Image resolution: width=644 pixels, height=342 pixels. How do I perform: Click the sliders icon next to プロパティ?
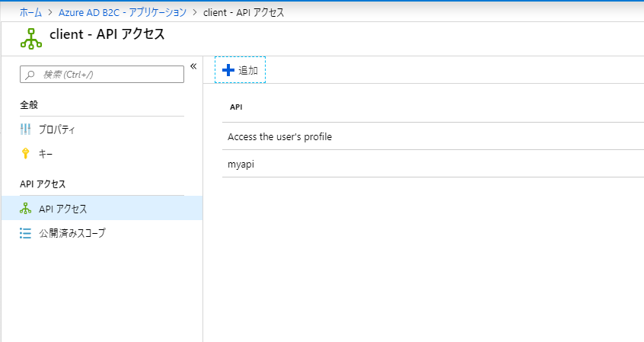25,129
